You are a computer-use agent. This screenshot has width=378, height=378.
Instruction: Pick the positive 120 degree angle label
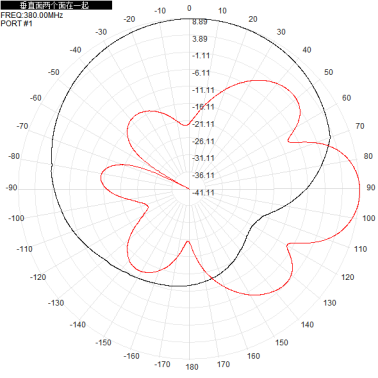(x=348, y=277)
